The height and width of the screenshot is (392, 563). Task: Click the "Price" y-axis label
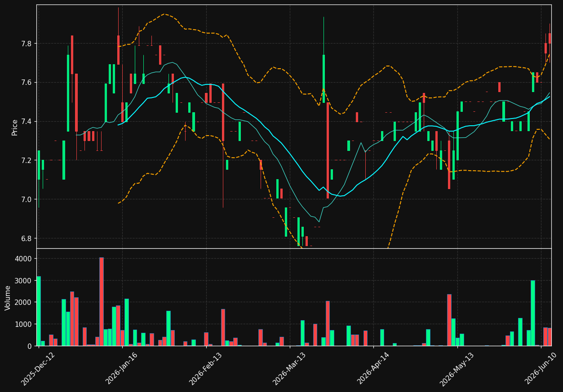pos(15,127)
